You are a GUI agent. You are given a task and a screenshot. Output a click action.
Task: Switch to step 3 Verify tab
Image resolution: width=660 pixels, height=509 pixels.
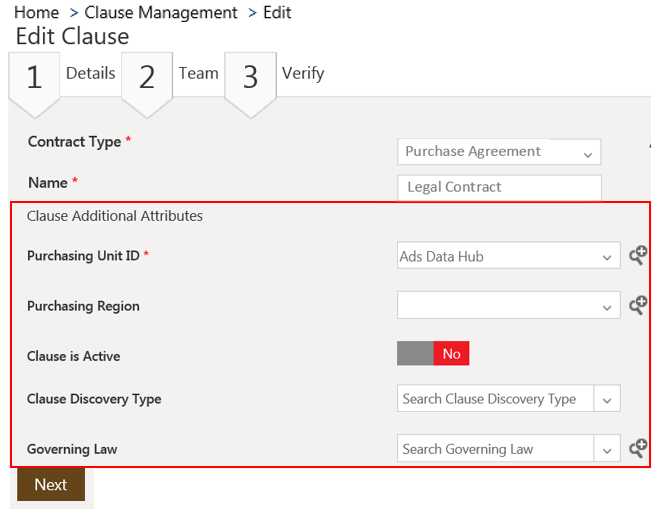302,73
